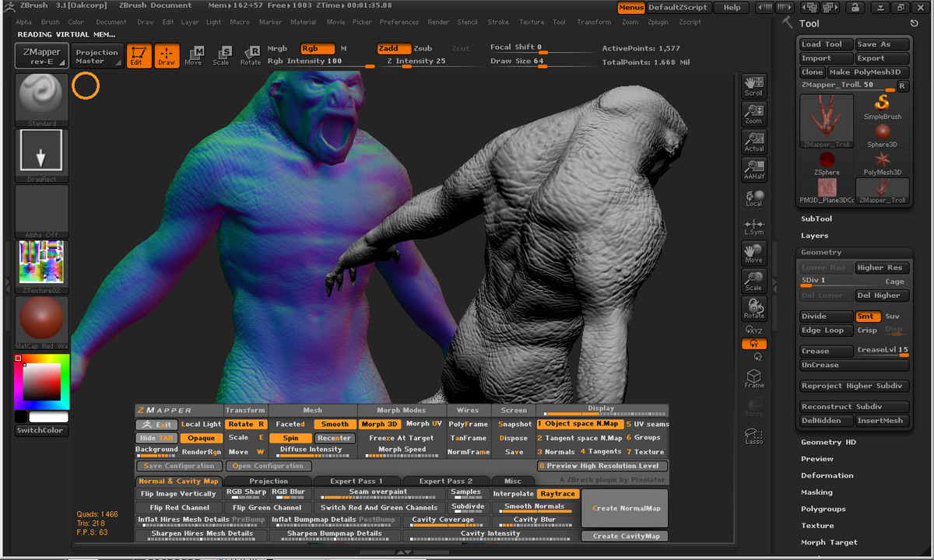Screen dimensions: 934x560
Task: Click Save Configuration in ZMapper
Action: 179,466
